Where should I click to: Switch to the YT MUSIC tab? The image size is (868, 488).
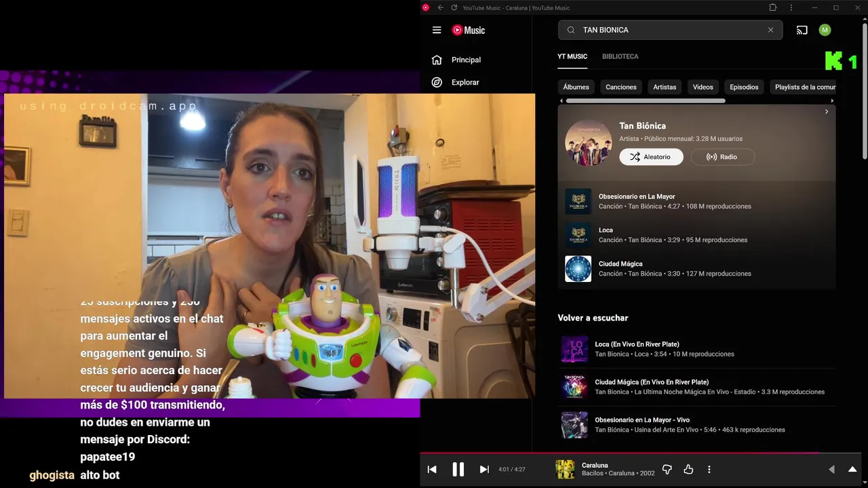point(572,56)
